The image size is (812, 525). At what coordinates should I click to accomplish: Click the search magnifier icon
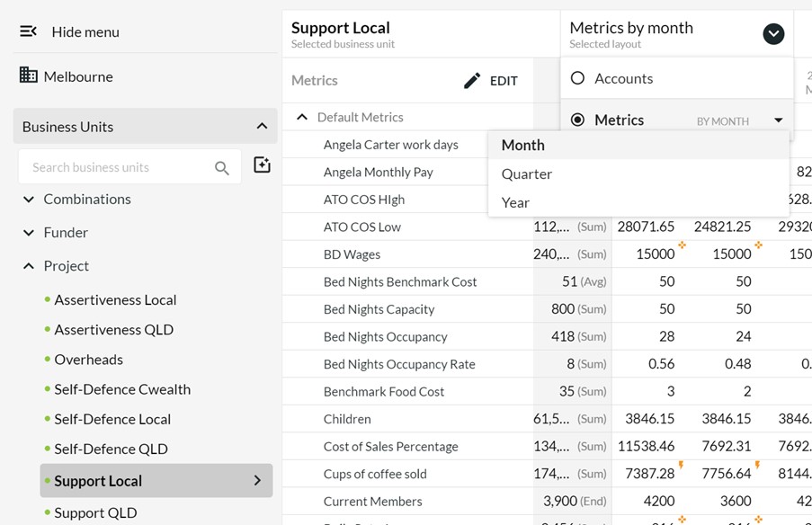point(221,168)
